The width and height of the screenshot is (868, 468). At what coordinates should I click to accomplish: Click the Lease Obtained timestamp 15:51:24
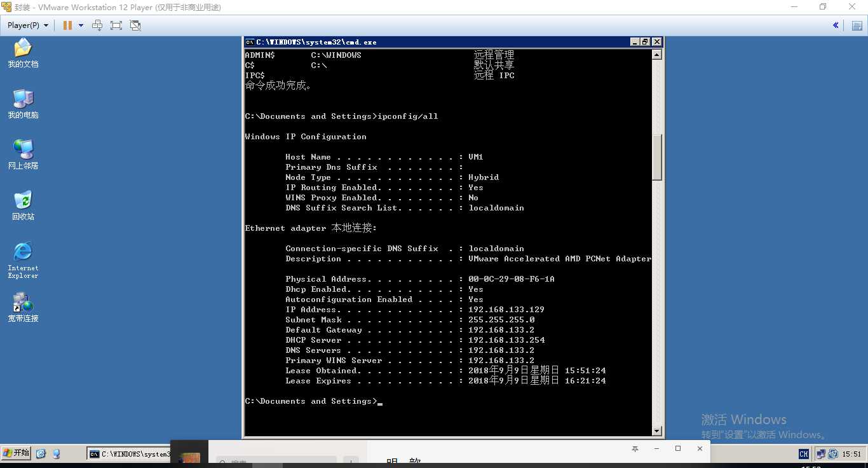[585, 371]
